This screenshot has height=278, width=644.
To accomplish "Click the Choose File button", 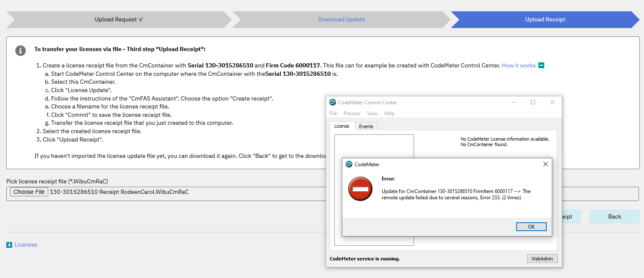I will pyautogui.click(x=29, y=192).
